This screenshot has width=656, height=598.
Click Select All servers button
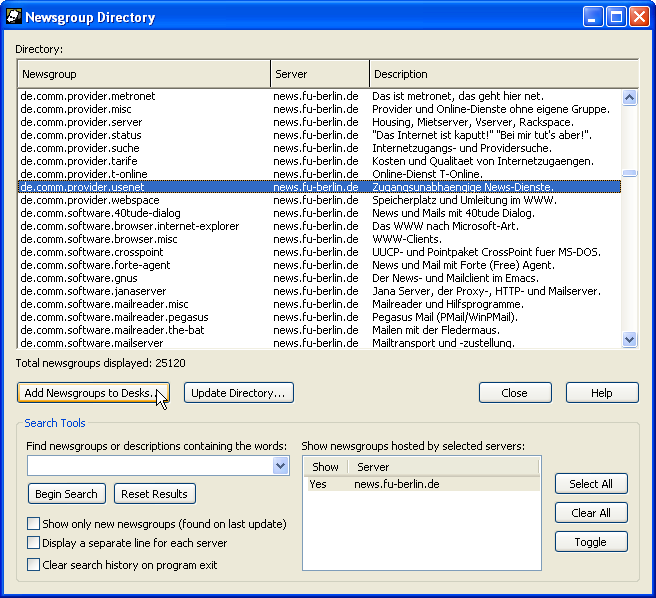tap(590, 484)
